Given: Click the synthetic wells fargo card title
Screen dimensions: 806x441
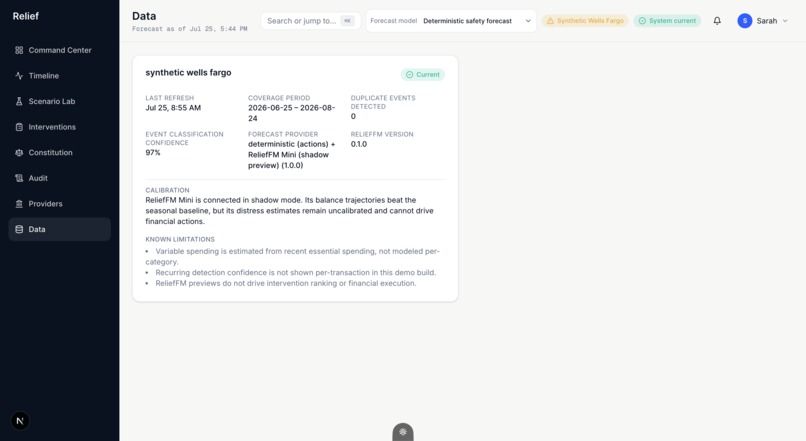Looking at the screenshot, I should click(188, 72).
